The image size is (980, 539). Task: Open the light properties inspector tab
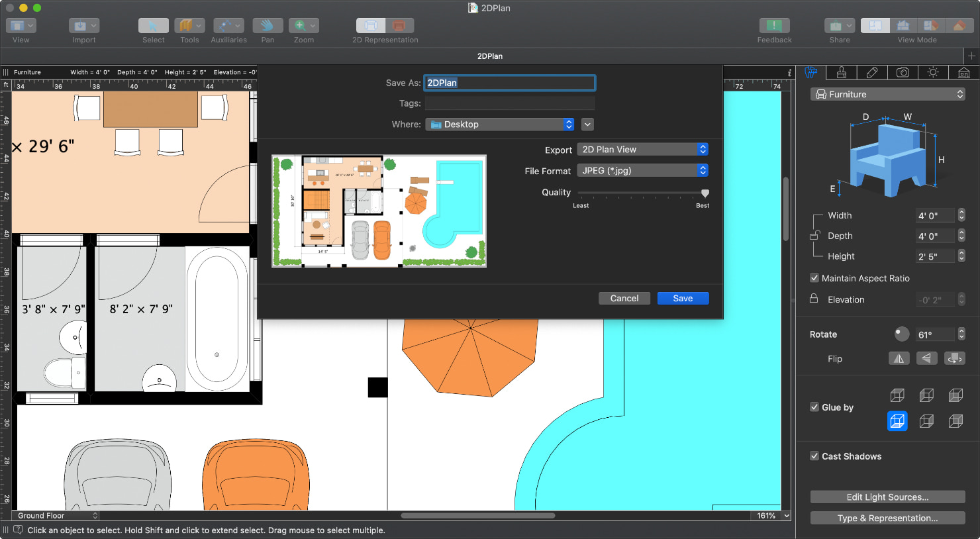[934, 72]
